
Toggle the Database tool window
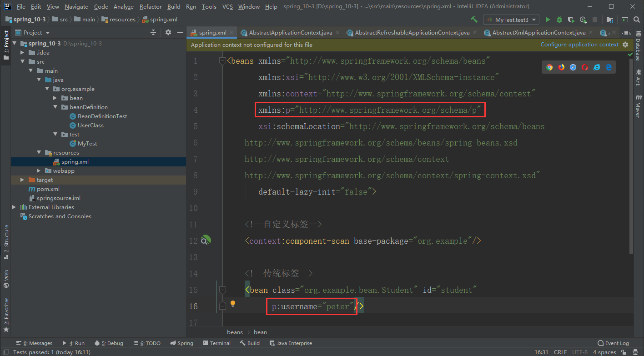pos(638,48)
